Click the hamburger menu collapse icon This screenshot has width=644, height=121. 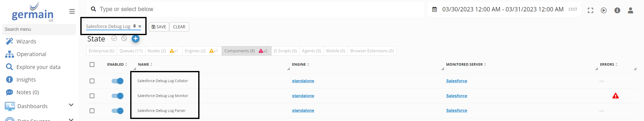pyautogui.click(x=72, y=11)
